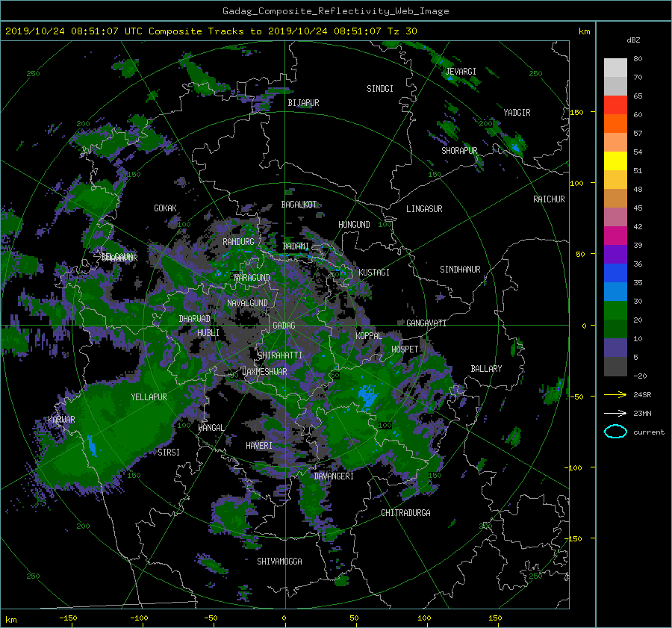Click the white 23MN arrow legend icon
The image size is (672, 628).
615,413
